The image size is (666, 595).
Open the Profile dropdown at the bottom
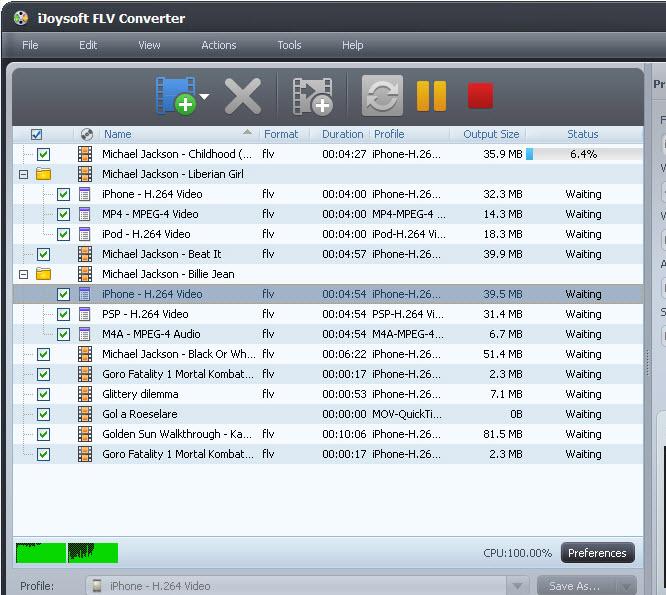point(517,586)
